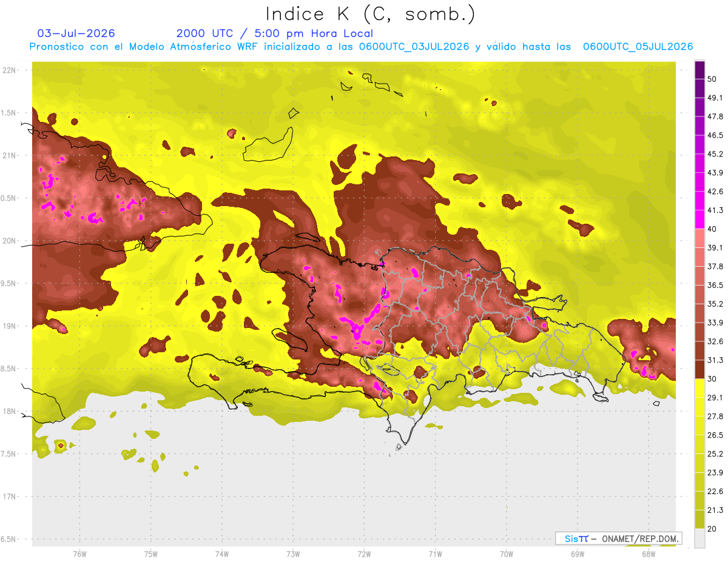728x562 pixels.
Task: Click the colorbar label "47.8"
Action: coord(715,117)
